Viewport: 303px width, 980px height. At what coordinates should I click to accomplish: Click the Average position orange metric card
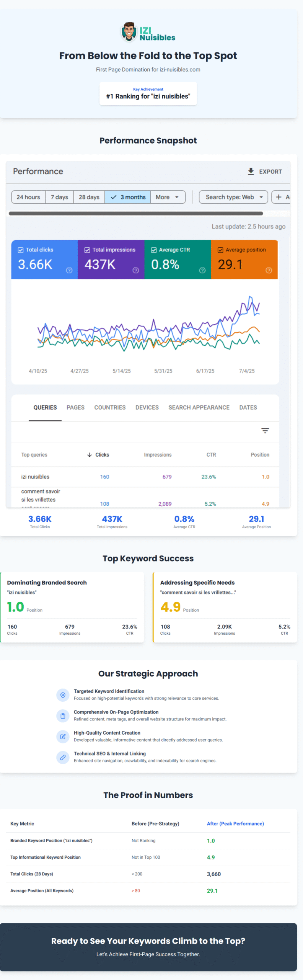coord(244,260)
